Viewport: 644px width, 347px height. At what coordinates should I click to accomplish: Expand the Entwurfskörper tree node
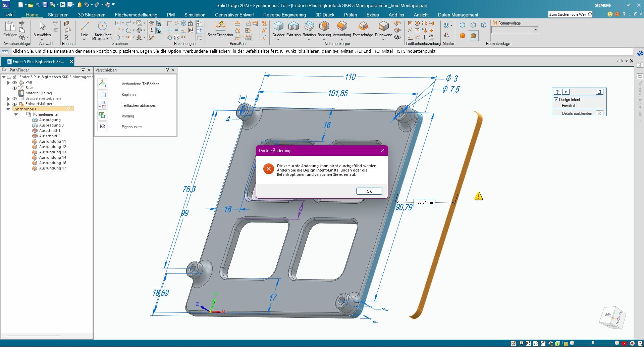pyautogui.click(x=8, y=104)
